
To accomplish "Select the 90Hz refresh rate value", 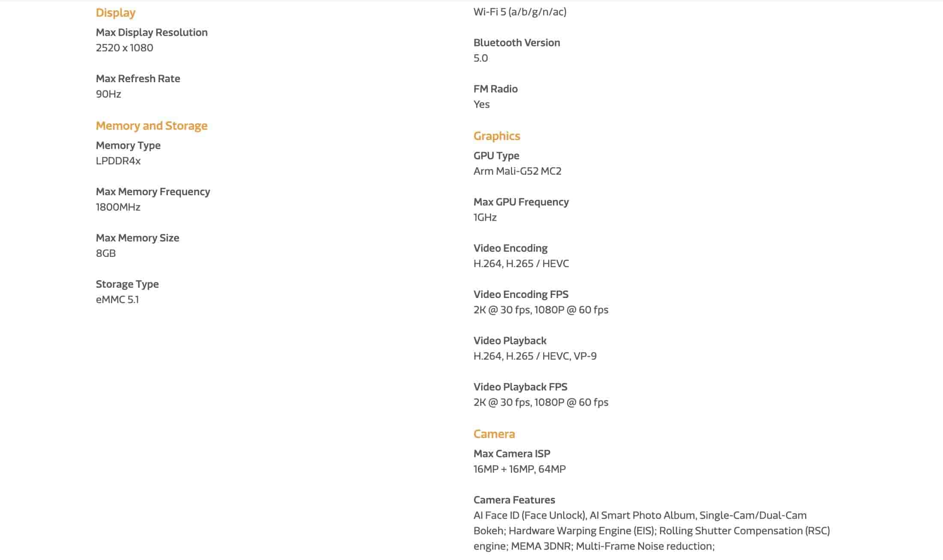I will 108,94.
